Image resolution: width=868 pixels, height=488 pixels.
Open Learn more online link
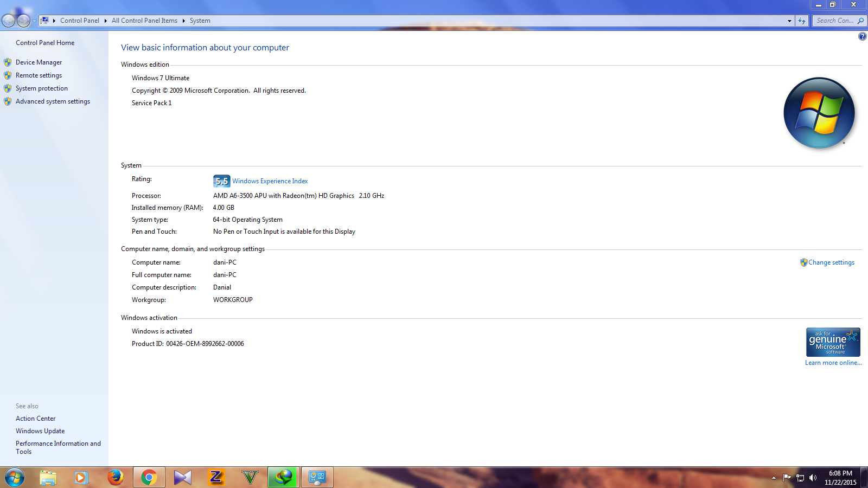(x=833, y=363)
